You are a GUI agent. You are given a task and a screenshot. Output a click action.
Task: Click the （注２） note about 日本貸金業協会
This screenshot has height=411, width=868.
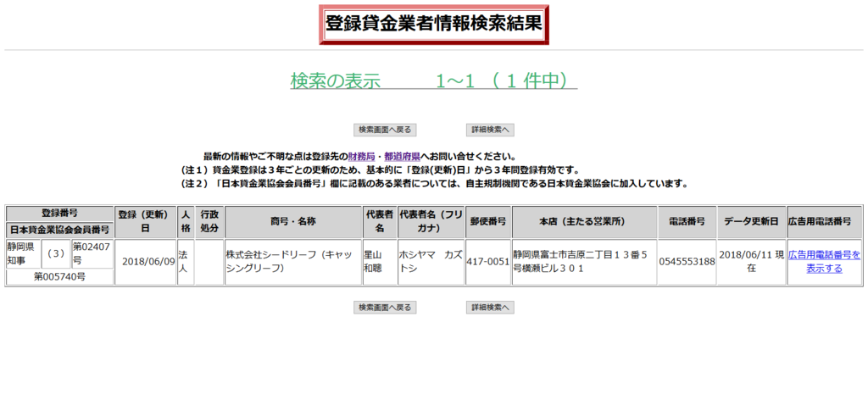[433, 184]
